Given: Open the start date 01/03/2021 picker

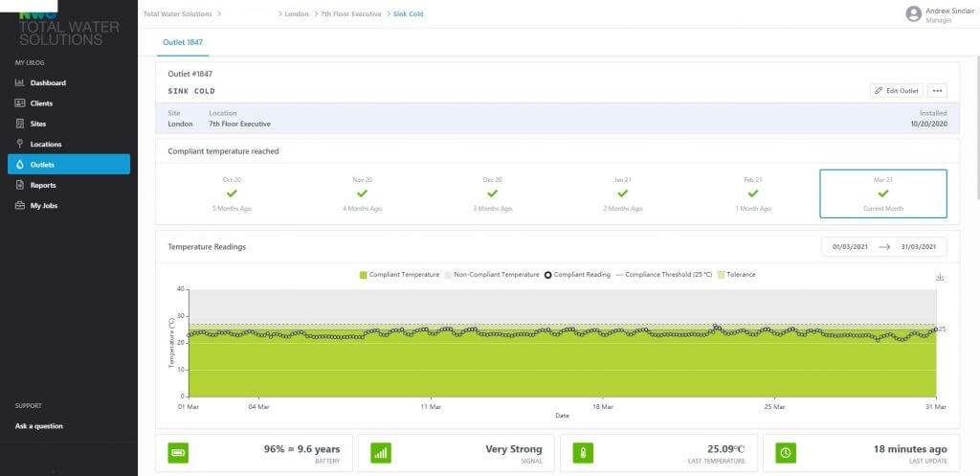Looking at the screenshot, I should pyautogui.click(x=851, y=247).
